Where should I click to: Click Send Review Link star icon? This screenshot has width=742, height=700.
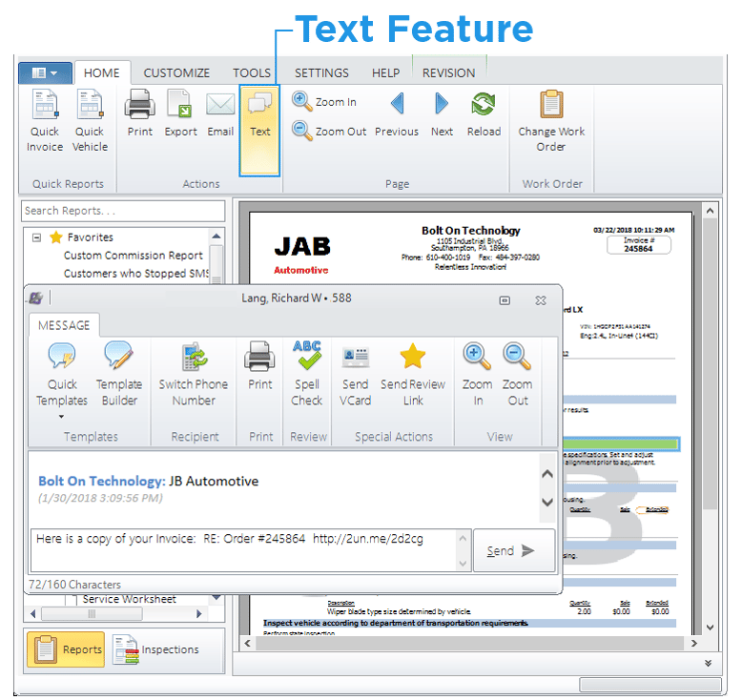pyautogui.click(x=413, y=356)
